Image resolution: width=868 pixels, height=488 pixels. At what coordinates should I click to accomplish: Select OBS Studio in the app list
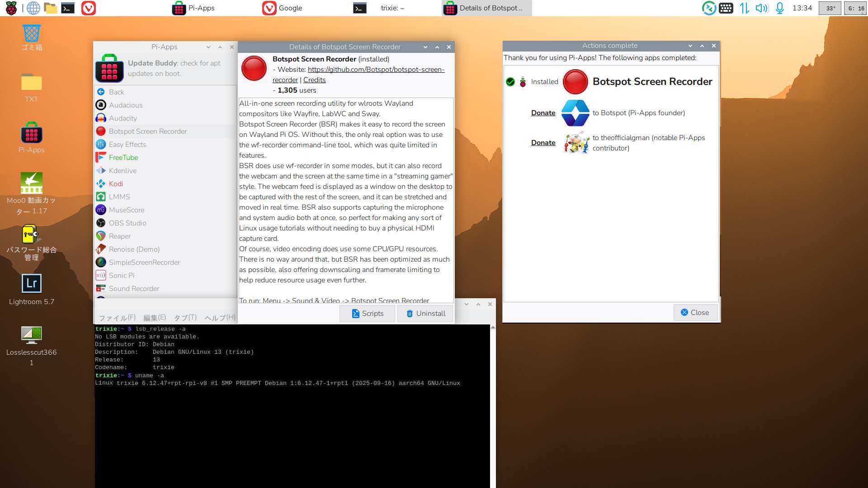pos(127,223)
